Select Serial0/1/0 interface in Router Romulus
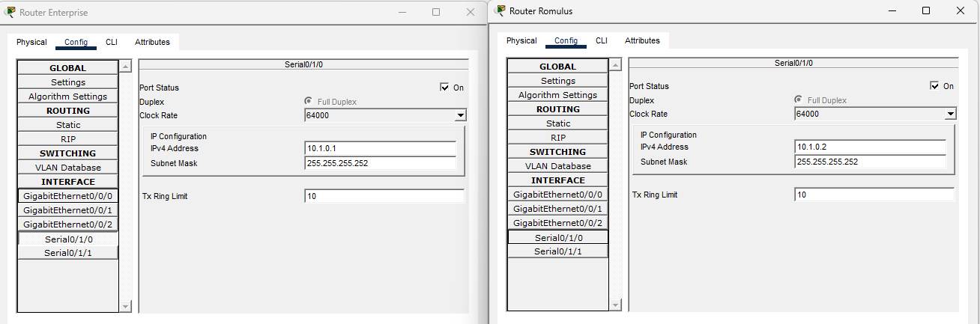The image size is (980, 324). click(558, 237)
